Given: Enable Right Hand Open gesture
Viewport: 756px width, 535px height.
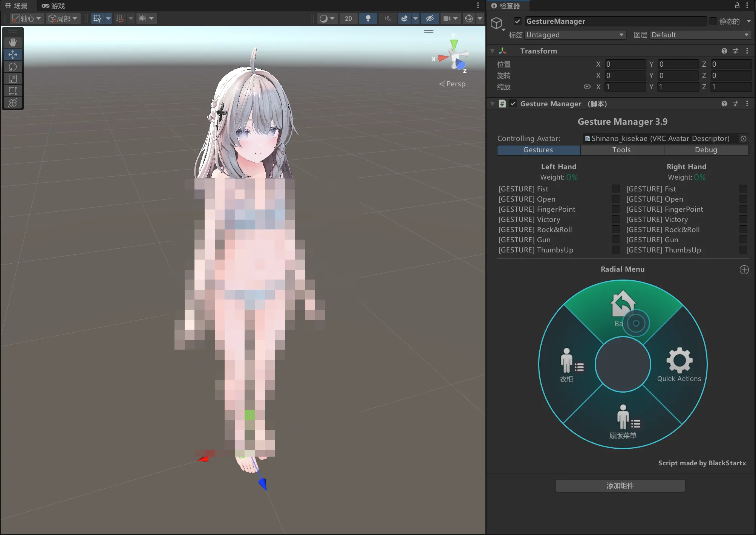Looking at the screenshot, I should 743,199.
